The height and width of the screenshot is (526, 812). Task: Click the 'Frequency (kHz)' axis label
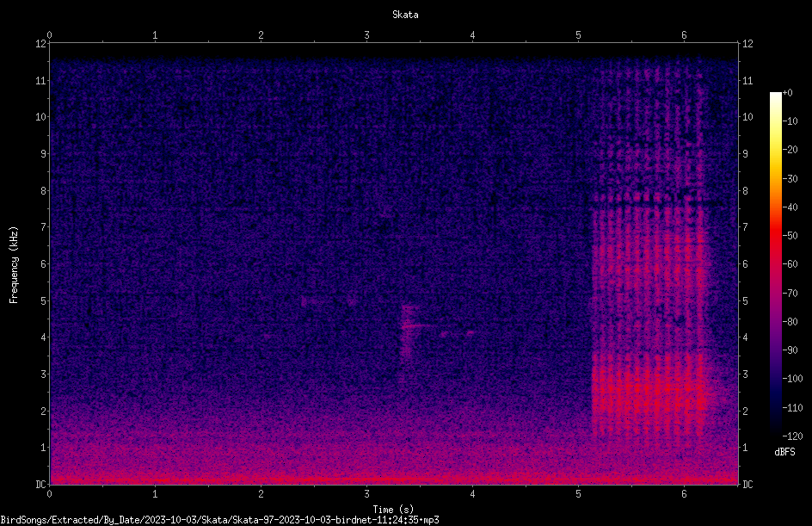14,265
